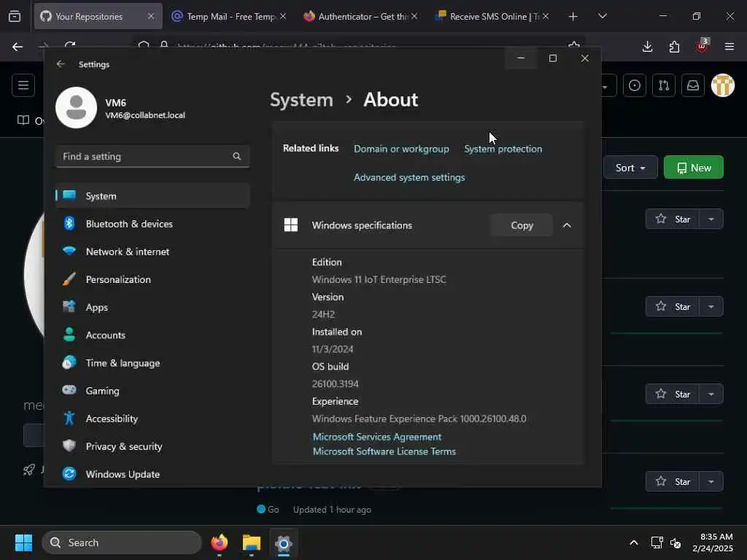Open GitHub pull requests icon
The width and height of the screenshot is (747, 560).
pyautogui.click(x=664, y=85)
